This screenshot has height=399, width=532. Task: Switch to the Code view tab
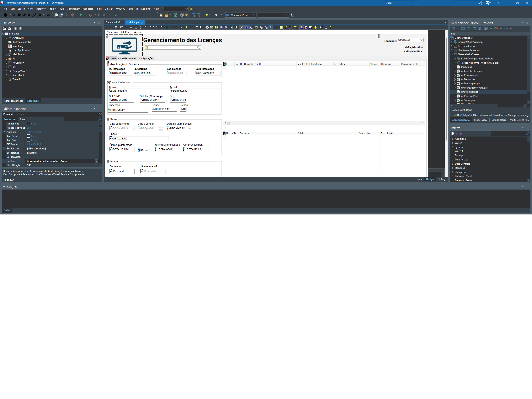click(x=419, y=179)
